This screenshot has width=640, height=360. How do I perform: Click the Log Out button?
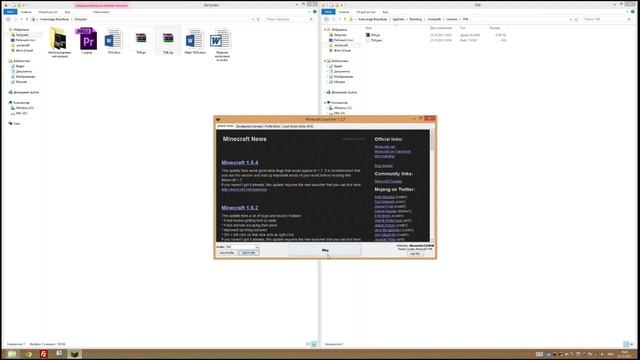pos(415,253)
